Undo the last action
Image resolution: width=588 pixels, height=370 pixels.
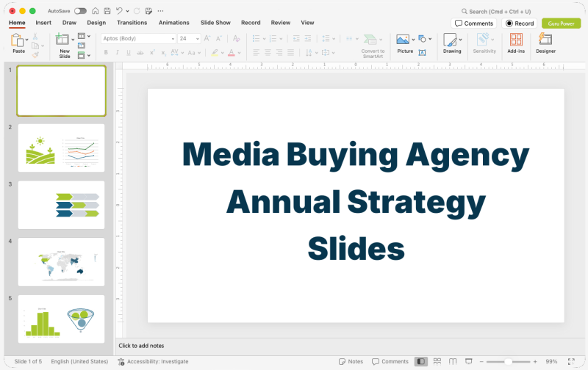pos(119,11)
